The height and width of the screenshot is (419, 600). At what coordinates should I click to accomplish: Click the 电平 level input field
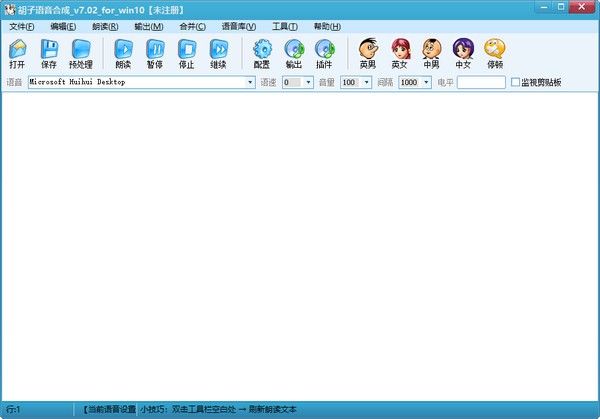481,83
